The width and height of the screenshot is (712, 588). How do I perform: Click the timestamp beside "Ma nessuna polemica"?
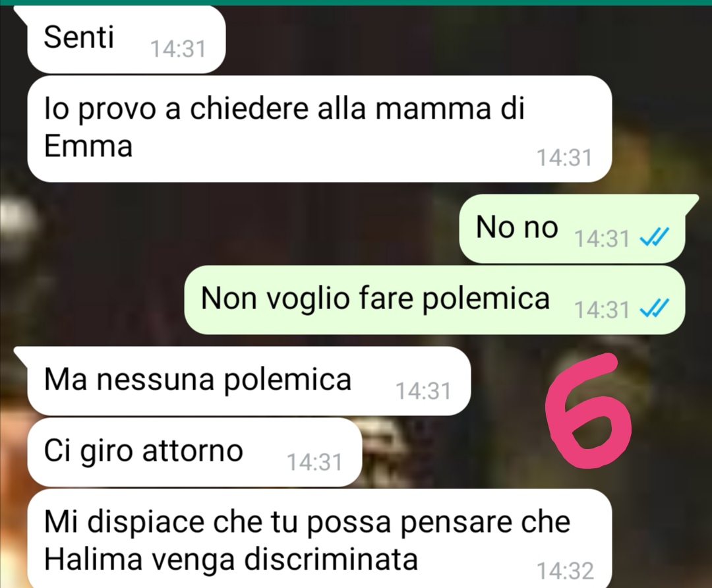pyautogui.click(x=423, y=391)
